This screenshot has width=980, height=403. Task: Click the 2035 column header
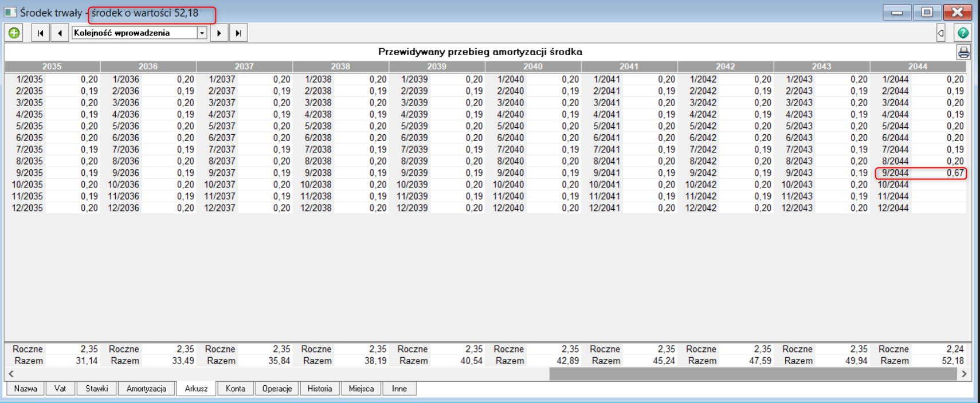pos(52,66)
